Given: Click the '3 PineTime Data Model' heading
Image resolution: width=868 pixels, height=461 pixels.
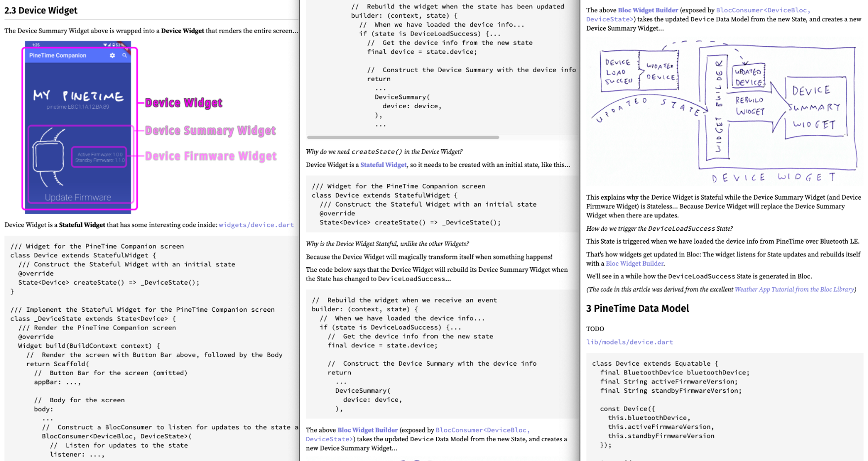Looking at the screenshot, I should coord(637,308).
